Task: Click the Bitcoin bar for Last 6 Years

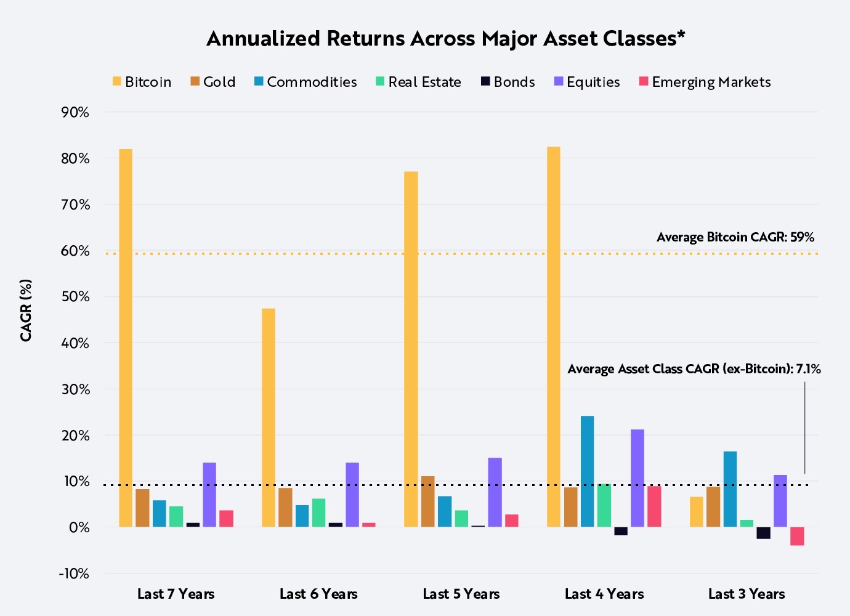Action: (x=269, y=418)
